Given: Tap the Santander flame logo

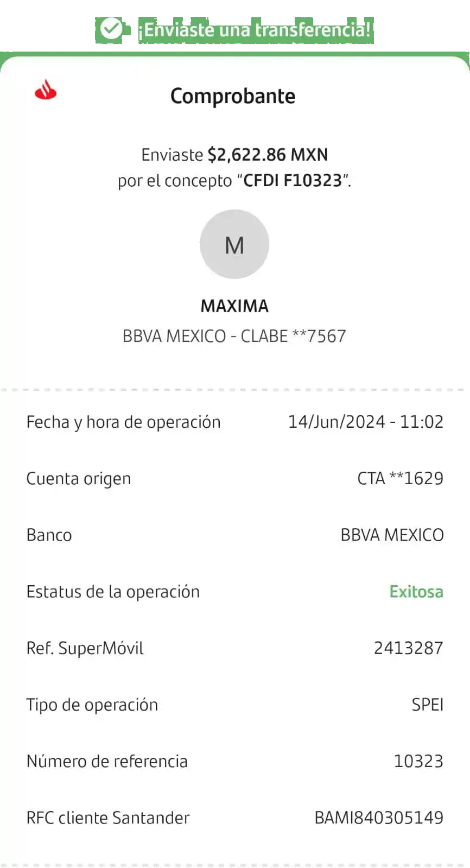Looking at the screenshot, I should point(46,90).
